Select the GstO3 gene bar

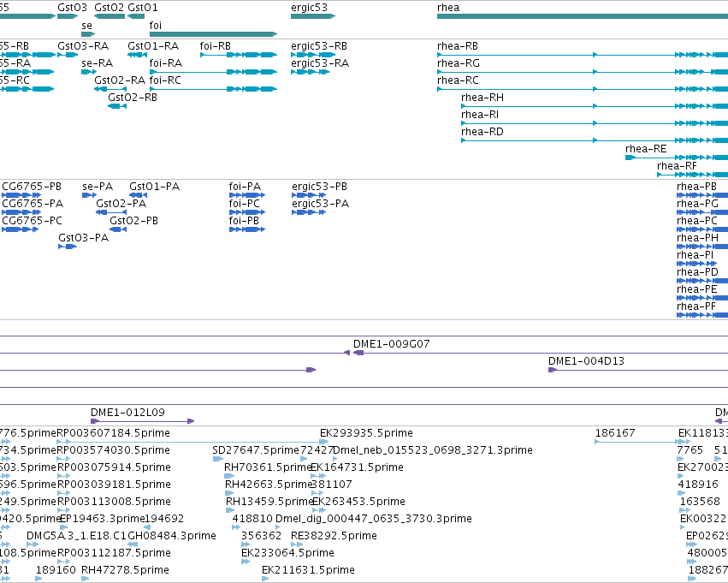tap(68, 16)
